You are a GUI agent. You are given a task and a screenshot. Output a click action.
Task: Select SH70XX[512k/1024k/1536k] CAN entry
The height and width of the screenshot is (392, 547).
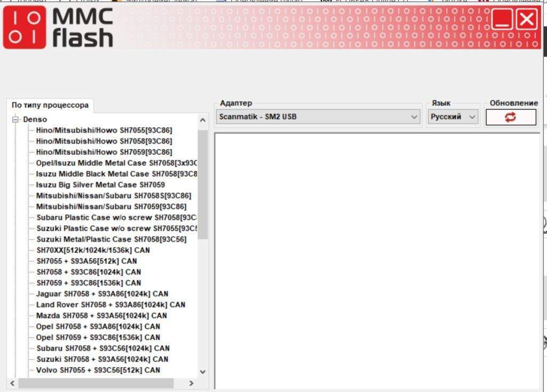point(93,250)
